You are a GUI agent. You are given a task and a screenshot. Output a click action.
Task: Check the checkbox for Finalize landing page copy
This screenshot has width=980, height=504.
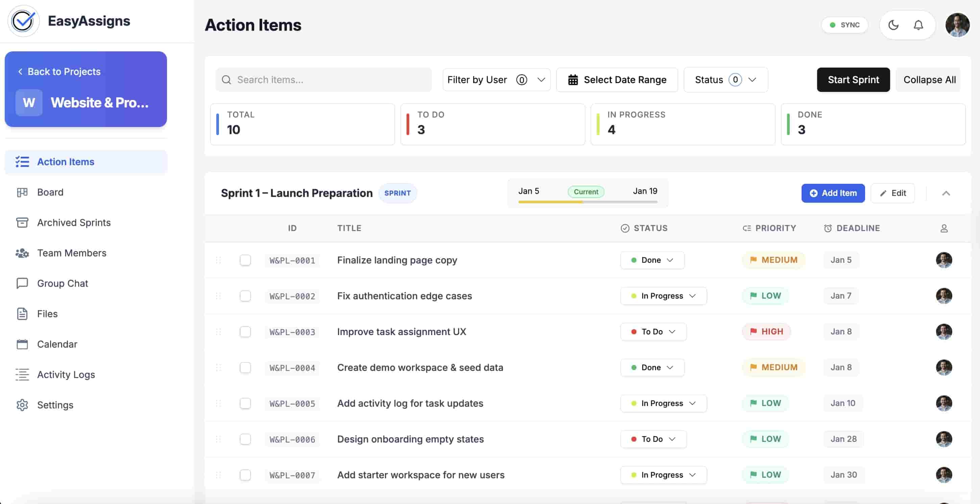245,260
